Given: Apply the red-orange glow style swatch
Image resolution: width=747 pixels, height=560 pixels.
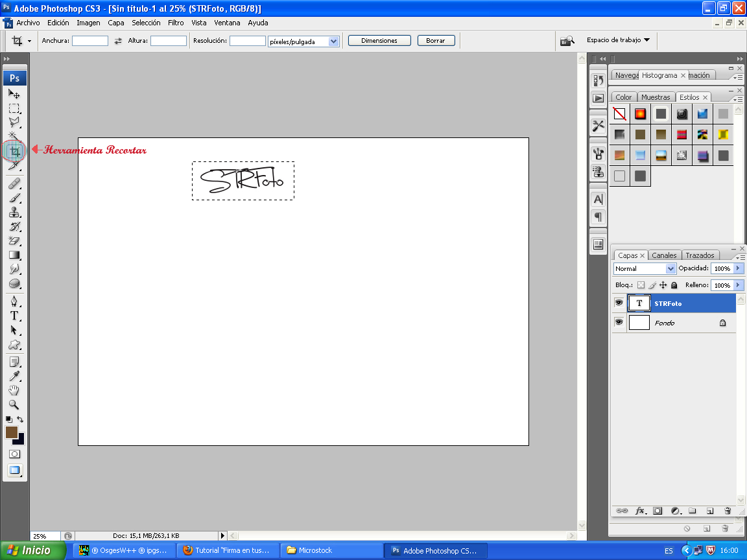Looking at the screenshot, I should (640, 114).
